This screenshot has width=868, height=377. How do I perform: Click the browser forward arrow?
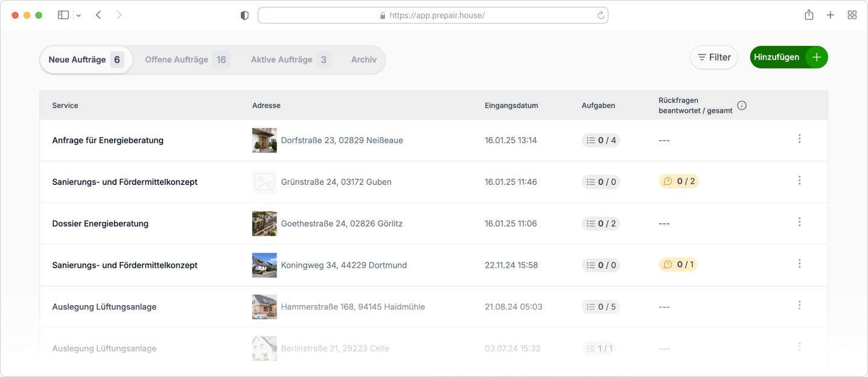[x=119, y=15]
